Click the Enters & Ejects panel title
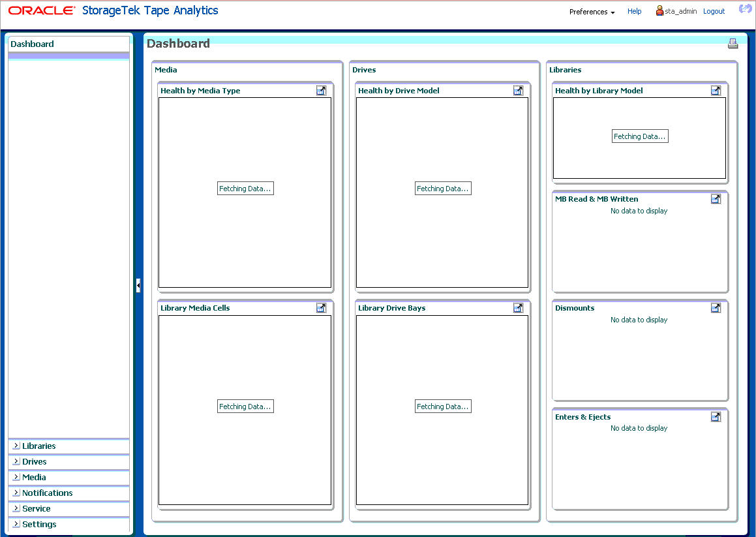 pos(583,417)
